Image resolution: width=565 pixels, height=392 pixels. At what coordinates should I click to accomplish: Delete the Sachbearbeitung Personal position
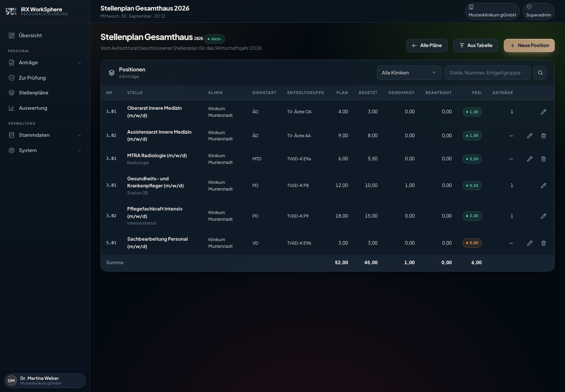tap(543, 243)
